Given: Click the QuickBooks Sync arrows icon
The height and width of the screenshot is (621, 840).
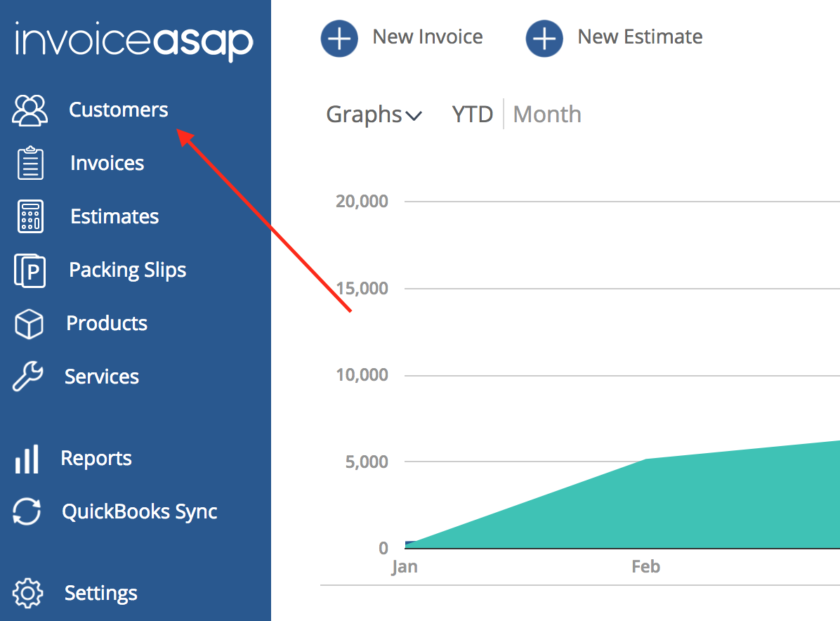Looking at the screenshot, I should (27, 512).
